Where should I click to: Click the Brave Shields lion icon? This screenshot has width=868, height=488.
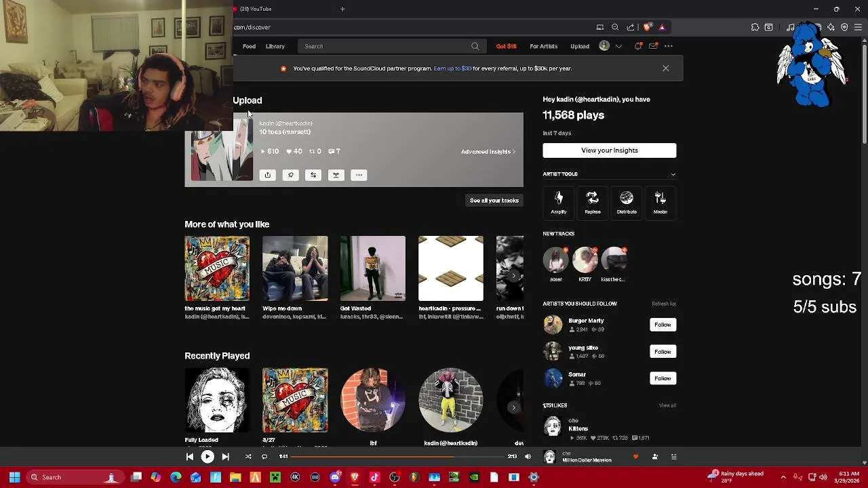click(x=647, y=27)
